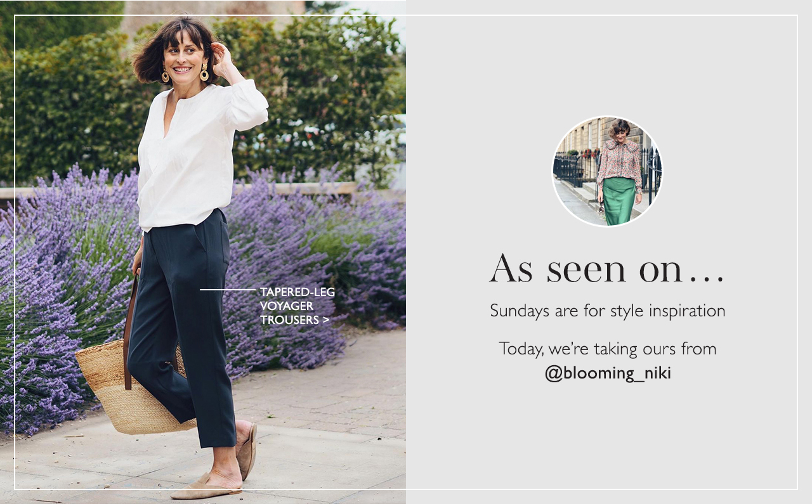The height and width of the screenshot is (504, 812).
Task: Click the brown leather bag strap
Action: 130,333
